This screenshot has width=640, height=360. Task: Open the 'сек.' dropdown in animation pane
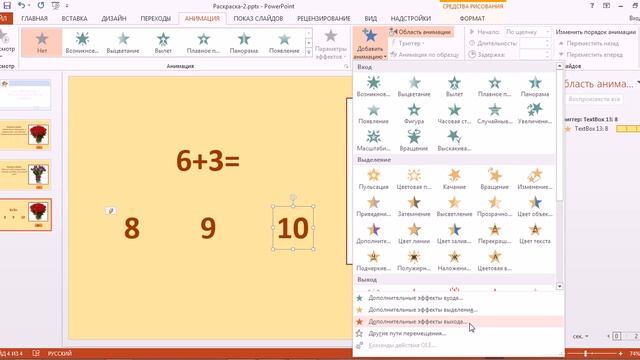tap(580, 336)
